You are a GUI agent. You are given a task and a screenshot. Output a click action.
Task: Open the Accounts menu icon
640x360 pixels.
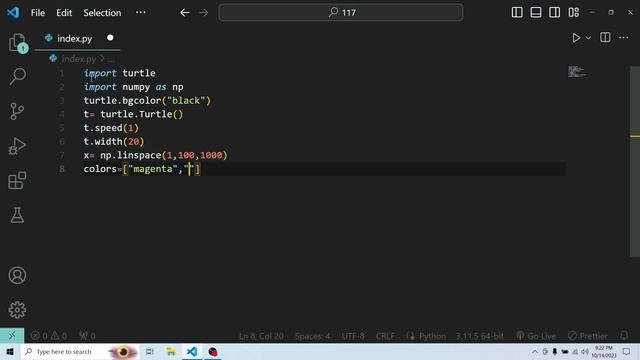(x=17, y=276)
